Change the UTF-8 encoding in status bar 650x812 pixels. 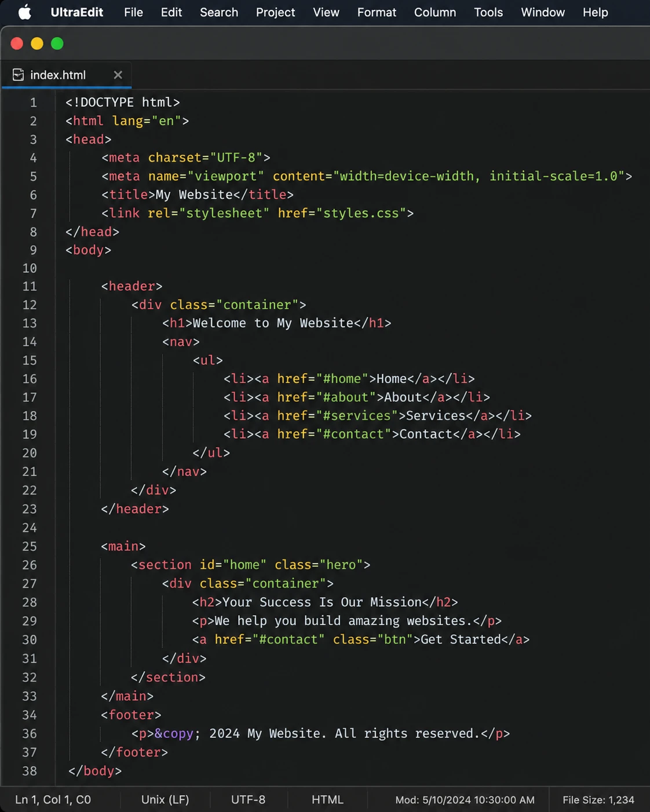(248, 800)
